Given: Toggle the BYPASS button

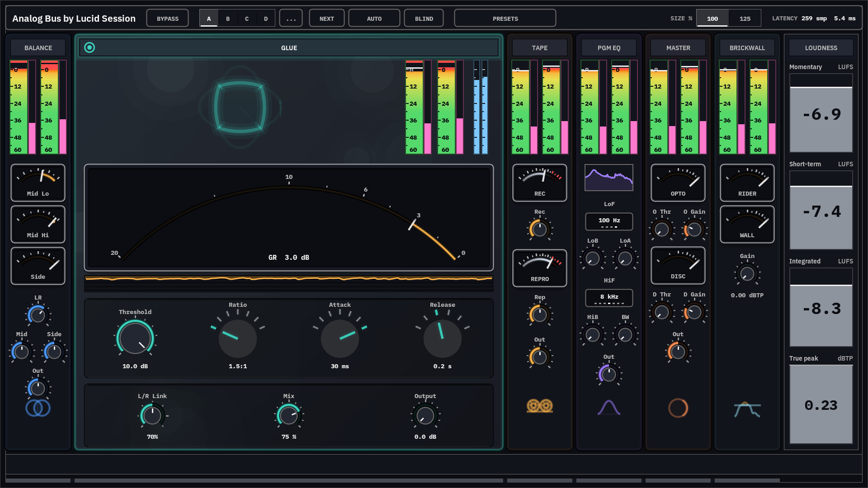Looking at the screenshot, I should pos(168,19).
